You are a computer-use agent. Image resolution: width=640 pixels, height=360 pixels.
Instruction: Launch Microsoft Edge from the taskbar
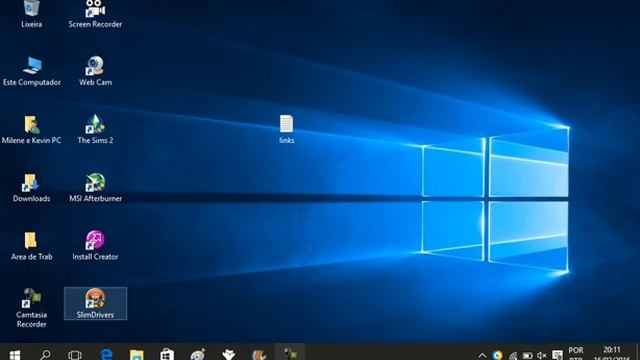(x=107, y=354)
